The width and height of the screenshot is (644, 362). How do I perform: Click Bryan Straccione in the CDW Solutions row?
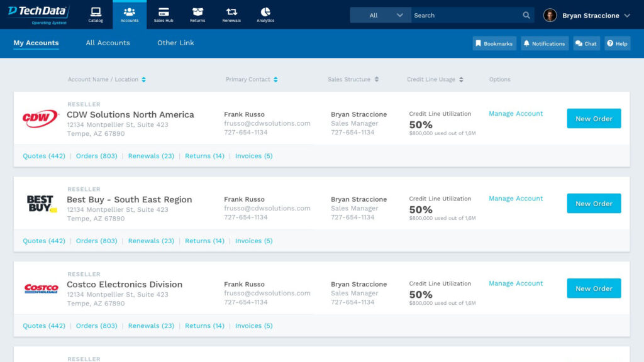tap(358, 114)
